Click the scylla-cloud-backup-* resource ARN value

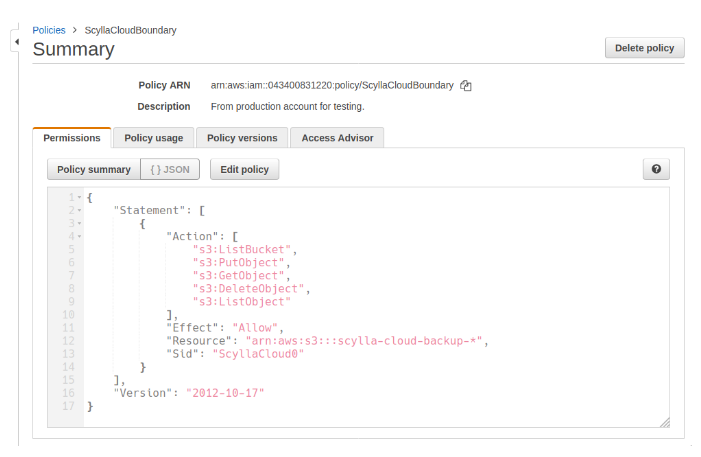[x=363, y=341]
